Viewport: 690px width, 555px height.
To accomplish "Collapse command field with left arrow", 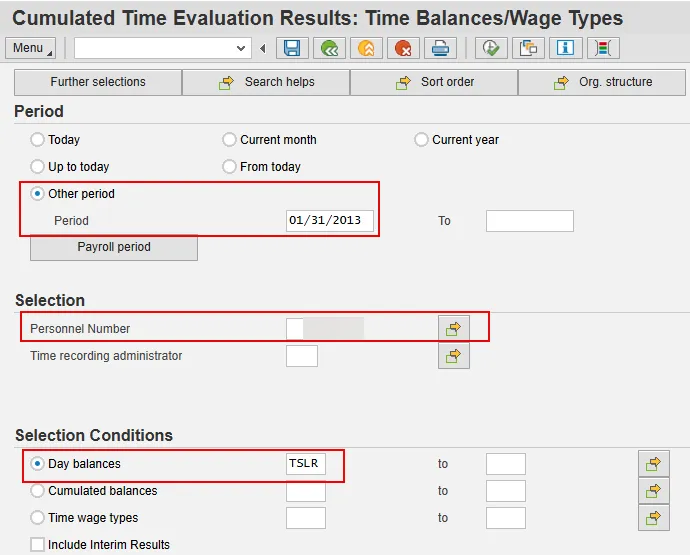I will coord(263,48).
